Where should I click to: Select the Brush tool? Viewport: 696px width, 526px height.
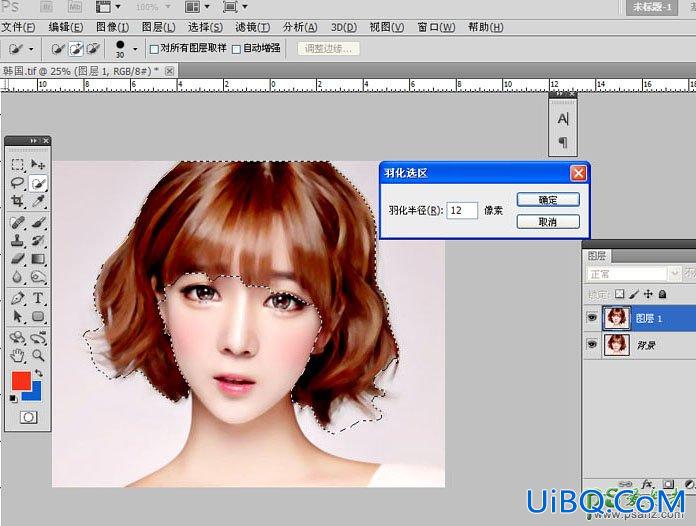pos(38,222)
